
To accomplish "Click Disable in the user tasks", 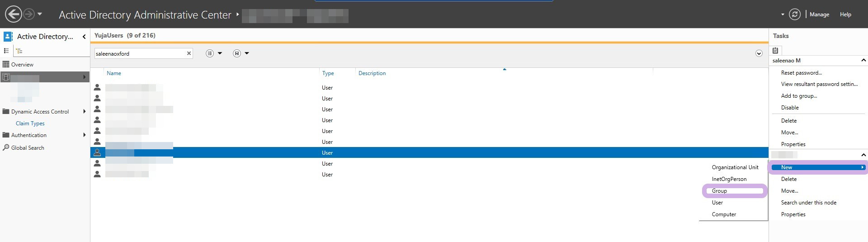I will [790, 108].
